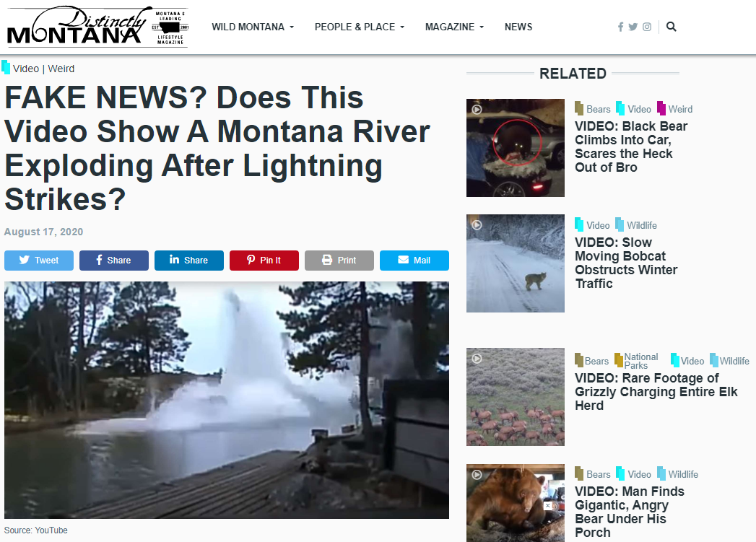Share article on LinkedIn

[189, 260]
